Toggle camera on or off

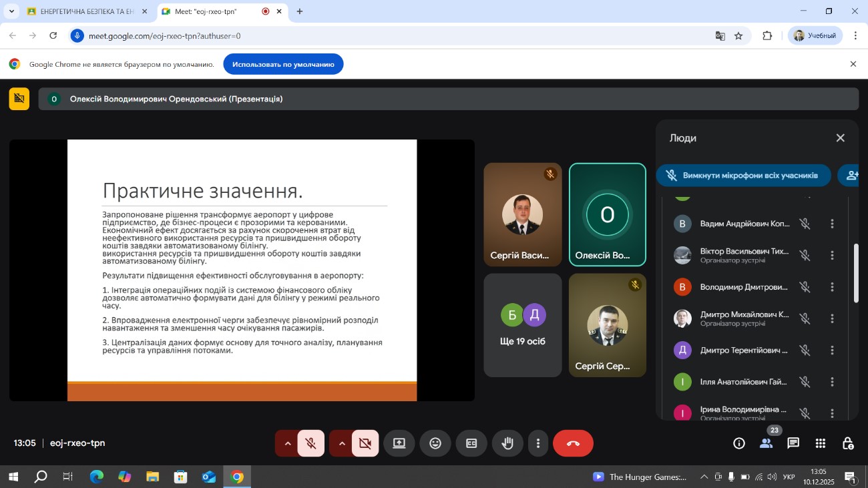pos(365,443)
